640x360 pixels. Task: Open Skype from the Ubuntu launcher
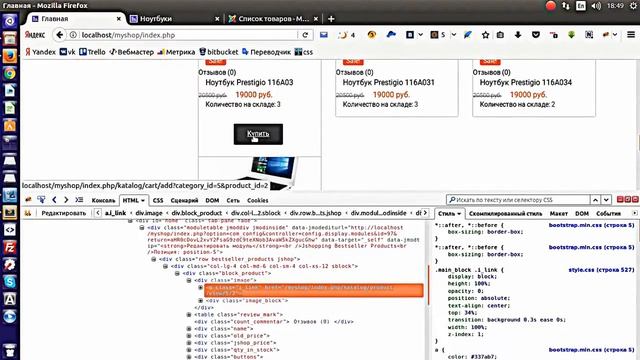10,282
